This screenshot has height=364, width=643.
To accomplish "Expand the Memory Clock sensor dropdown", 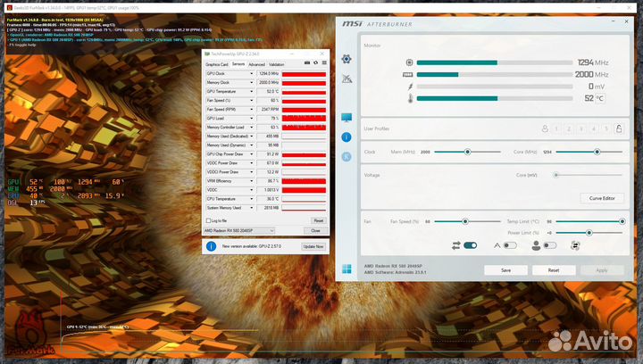I will pyautogui.click(x=251, y=83).
